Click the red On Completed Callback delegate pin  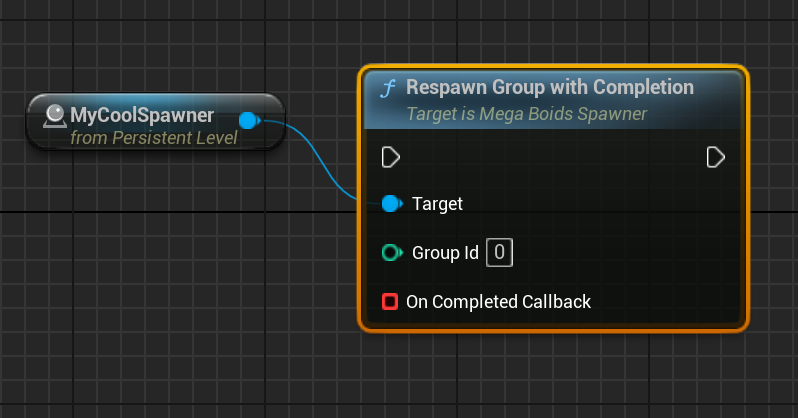pos(390,301)
